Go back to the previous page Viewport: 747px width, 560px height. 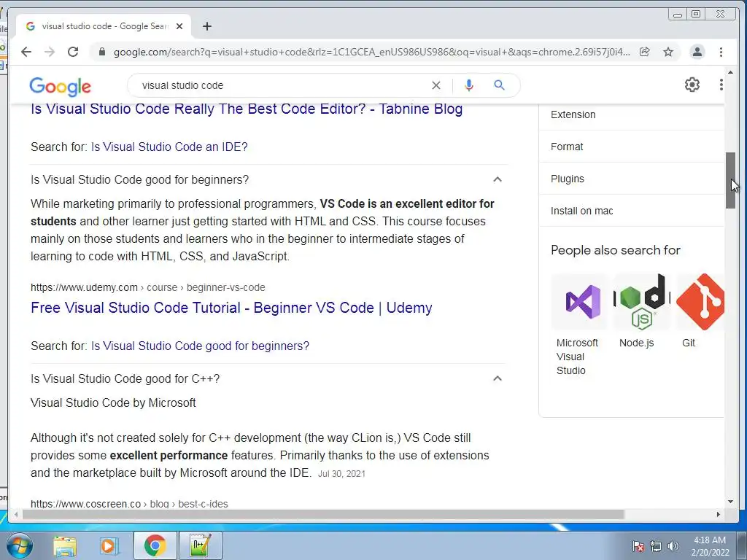pos(26,52)
